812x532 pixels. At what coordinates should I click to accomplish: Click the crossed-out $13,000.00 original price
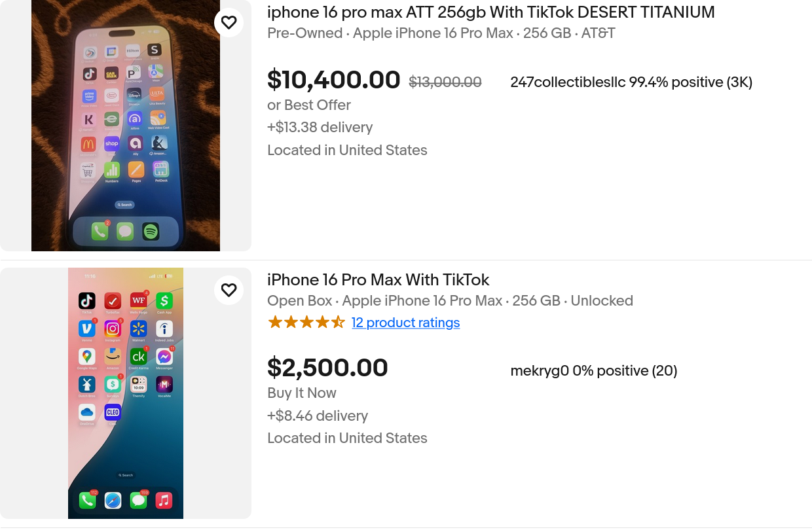[445, 82]
